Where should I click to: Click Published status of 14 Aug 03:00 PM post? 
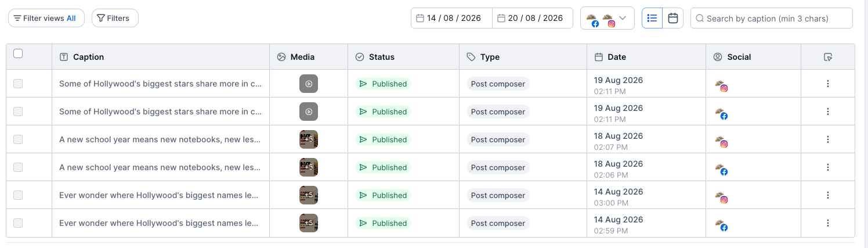point(383,195)
